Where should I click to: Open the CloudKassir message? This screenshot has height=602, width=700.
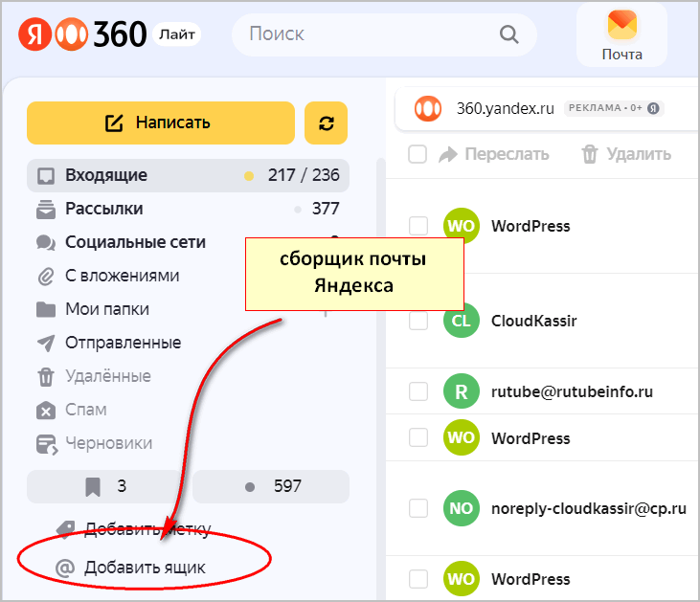[542, 321]
